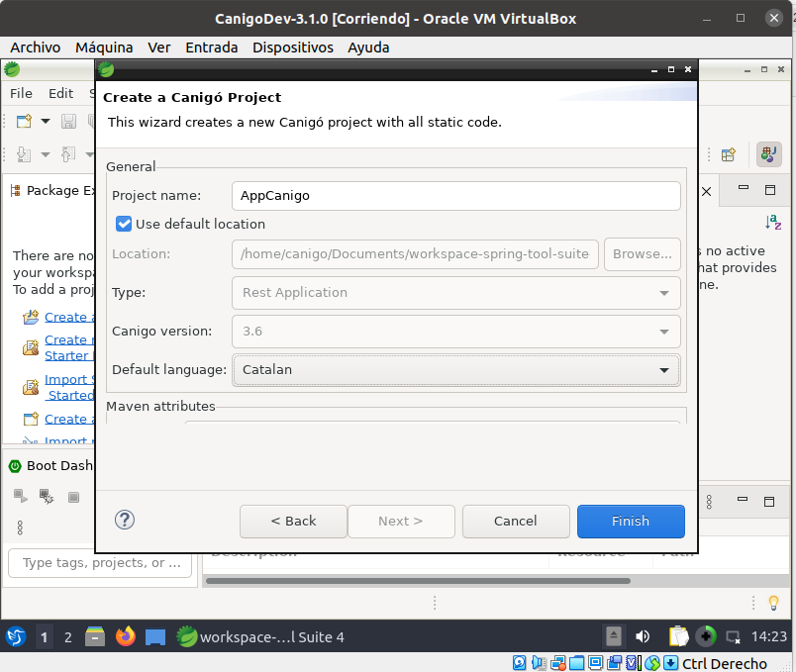Close the right panel view with X
796x672 pixels.
706,191
